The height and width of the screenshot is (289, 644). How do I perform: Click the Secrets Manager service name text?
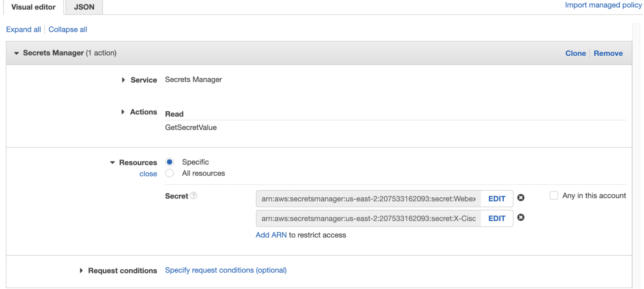pos(193,79)
